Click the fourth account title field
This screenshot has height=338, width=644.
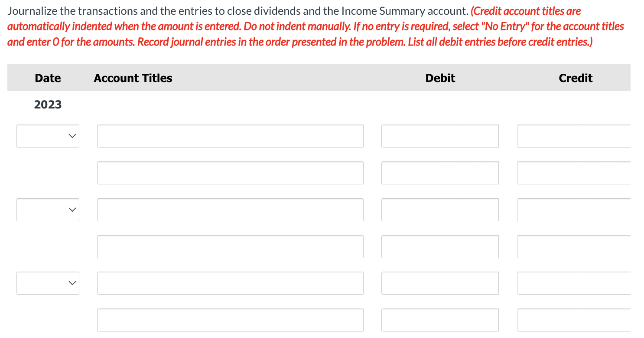pyautogui.click(x=230, y=246)
